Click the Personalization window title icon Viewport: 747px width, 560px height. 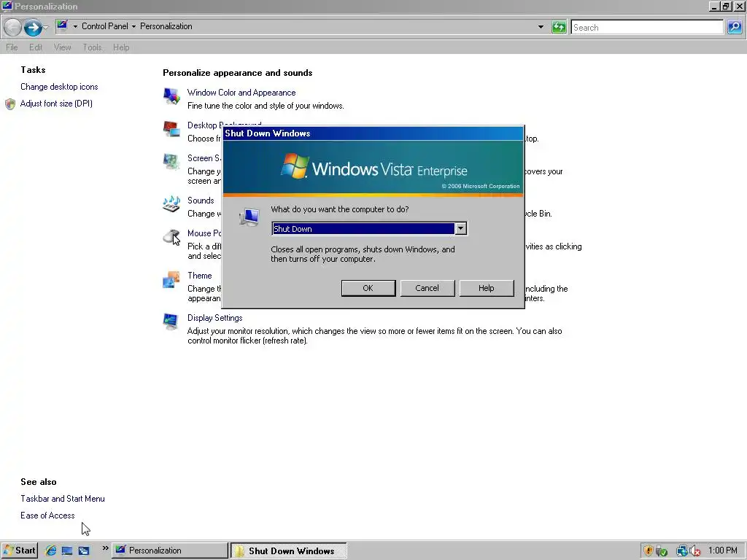pyautogui.click(x=7, y=6)
